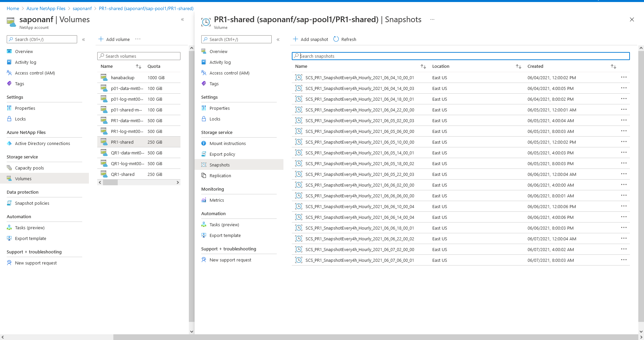Open the ellipsis menu beside Snapshots title
This screenshot has height=340, width=644.
point(432,19)
